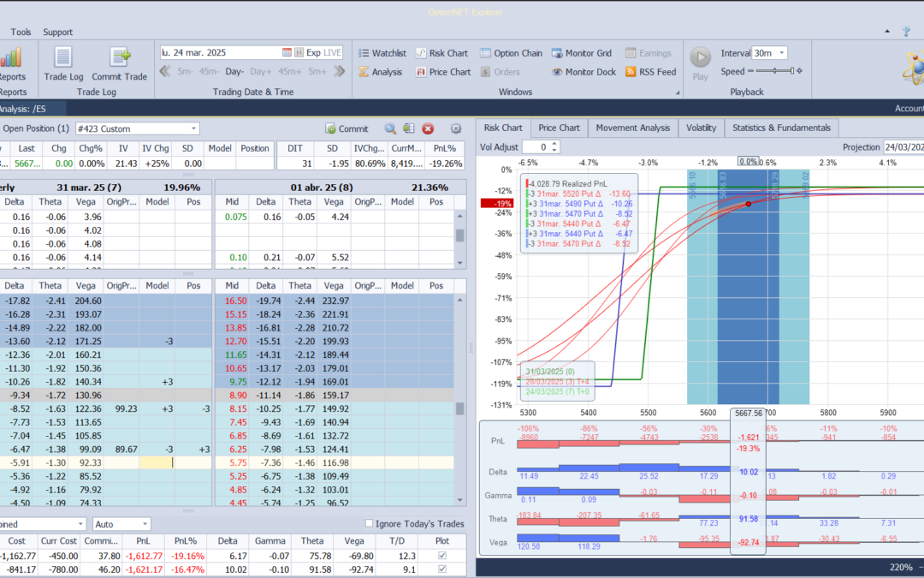Switch to the Statistics & Fundamentals tab
The height and width of the screenshot is (578, 924).
point(781,128)
